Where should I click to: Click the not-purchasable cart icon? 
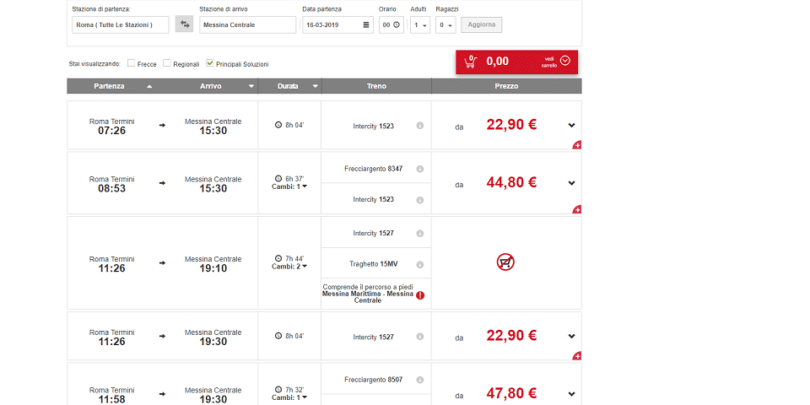pos(505,262)
